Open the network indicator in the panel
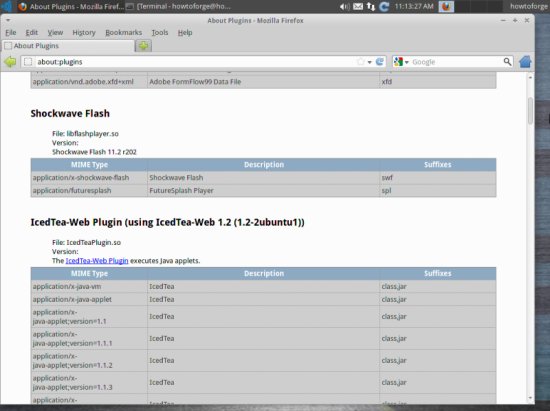The image size is (550, 411). coord(371,6)
